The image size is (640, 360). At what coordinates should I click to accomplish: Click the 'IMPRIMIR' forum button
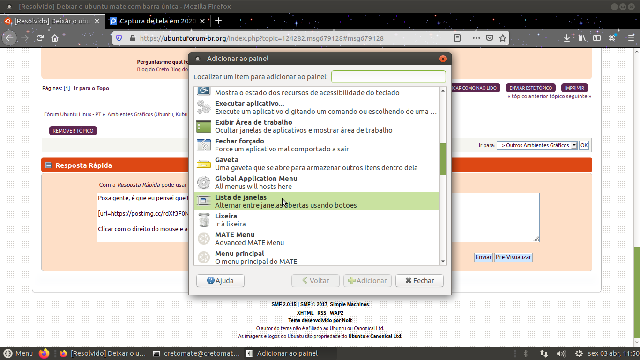pyautogui.click(x=574, y=88)
